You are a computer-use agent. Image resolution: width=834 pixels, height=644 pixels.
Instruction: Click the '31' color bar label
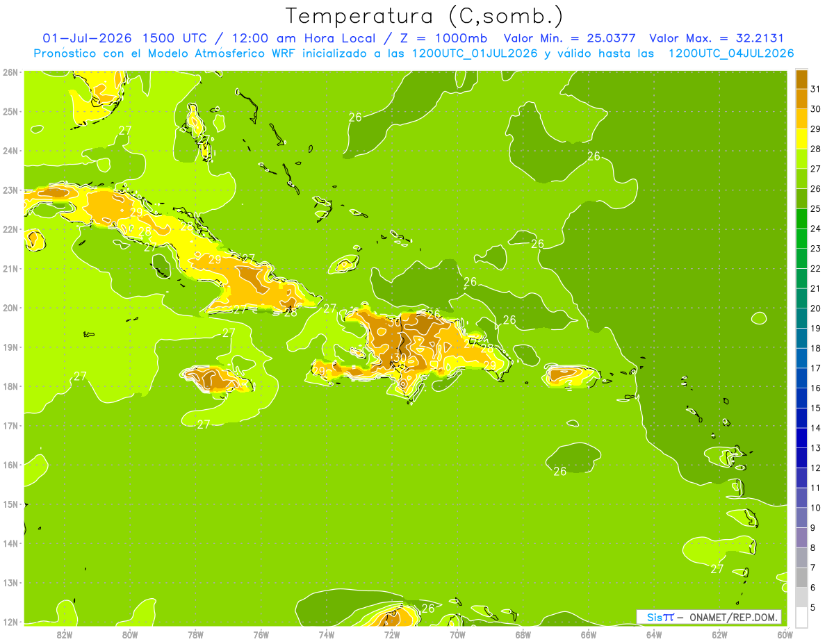pyautogui.click(x=815, y=88)
